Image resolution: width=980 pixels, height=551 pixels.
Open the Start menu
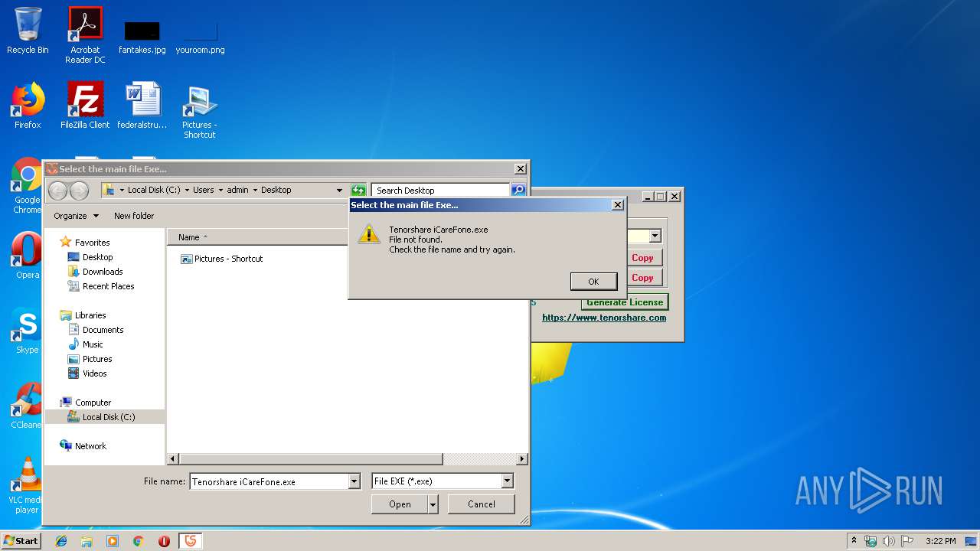21,541
